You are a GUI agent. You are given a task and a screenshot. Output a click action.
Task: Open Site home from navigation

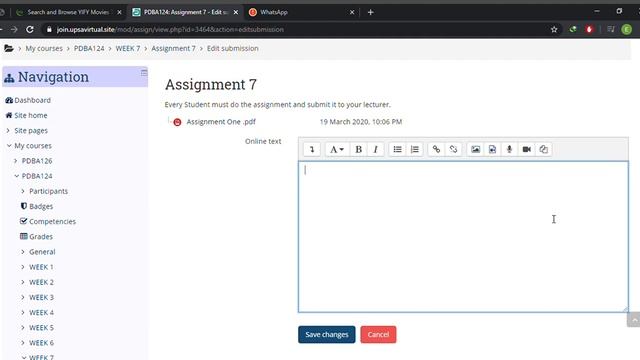click(x=31, y=115)
